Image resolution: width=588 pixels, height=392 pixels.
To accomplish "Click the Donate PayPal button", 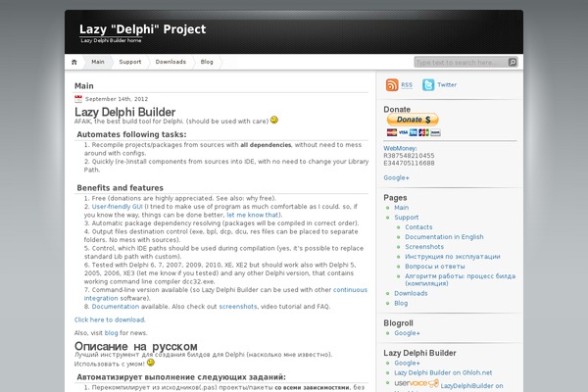I will pyautogui.click(x=413, y=120).
